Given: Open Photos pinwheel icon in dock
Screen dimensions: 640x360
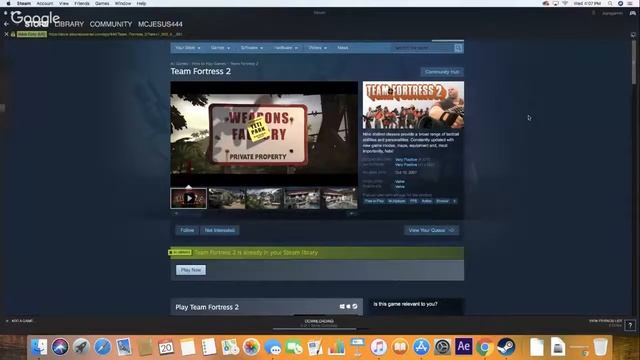Looking at the screenshot, I should tap(251, 347).
